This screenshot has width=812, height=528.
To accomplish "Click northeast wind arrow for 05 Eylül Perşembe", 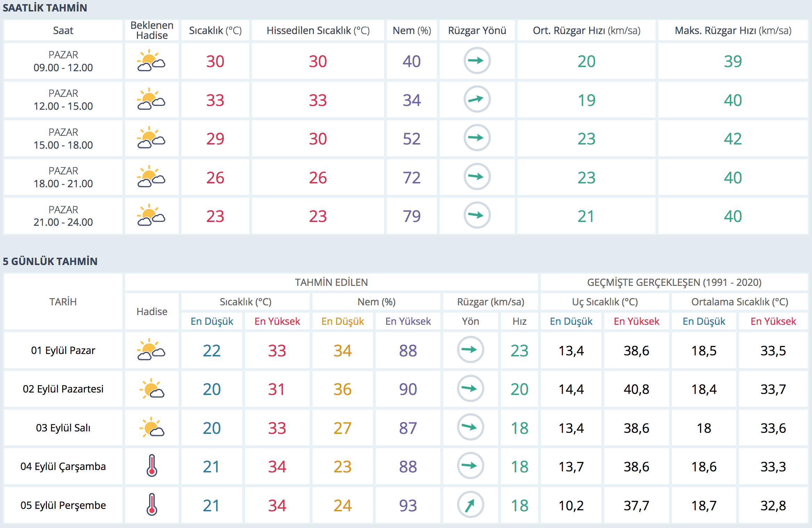I will pos(470,505).
